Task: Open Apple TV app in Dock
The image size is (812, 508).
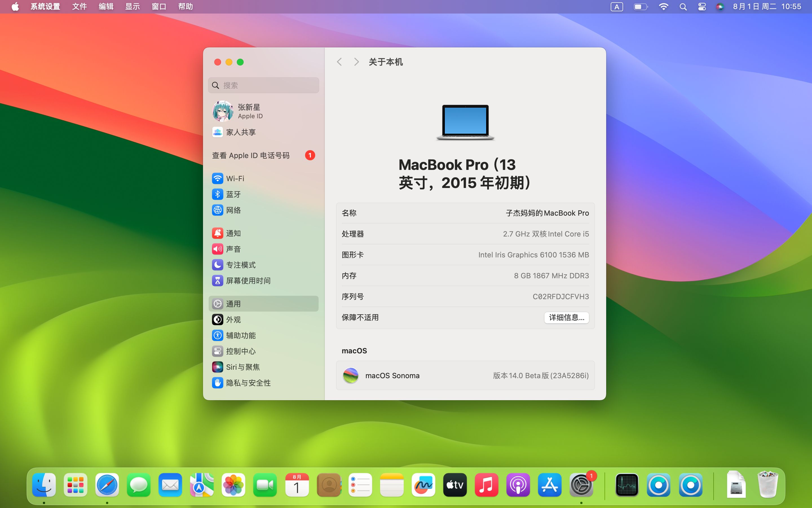Action: [x=455, y=485]
